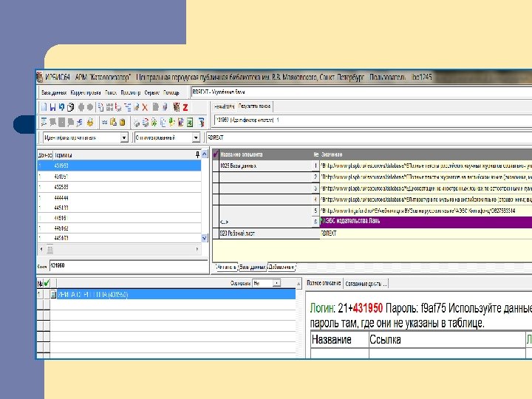
Task: Go to the previous record arrow
Action: pyautogui.click(x=81, y=107)
